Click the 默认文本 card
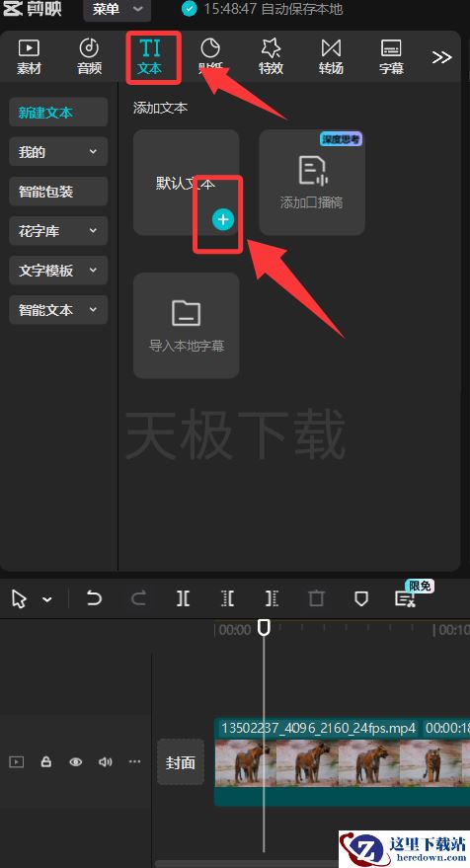Viewport: 470px width, 868px height. coord(186,183)
